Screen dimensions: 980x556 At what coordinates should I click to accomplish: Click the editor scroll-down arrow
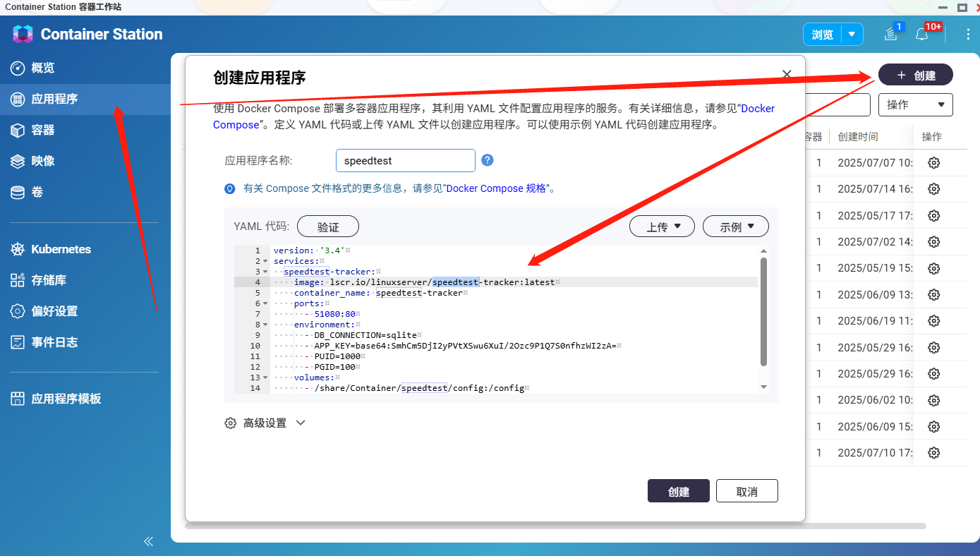pyautogui.click(x=763, y=387)
